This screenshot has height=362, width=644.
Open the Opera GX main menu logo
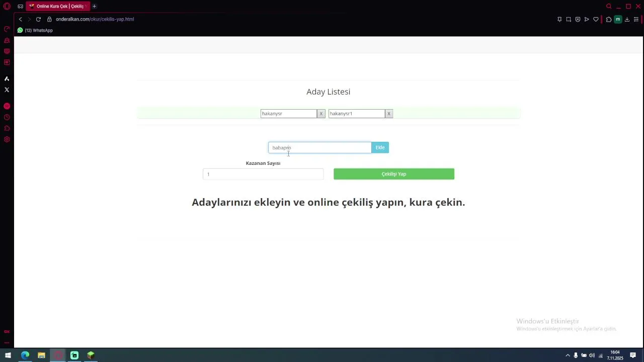pyautogui.click(x=7, y=7)
